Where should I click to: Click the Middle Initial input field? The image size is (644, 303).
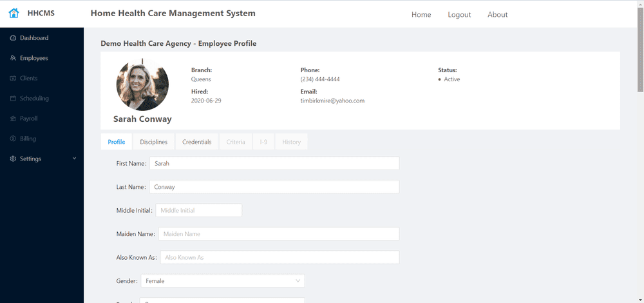199,210
